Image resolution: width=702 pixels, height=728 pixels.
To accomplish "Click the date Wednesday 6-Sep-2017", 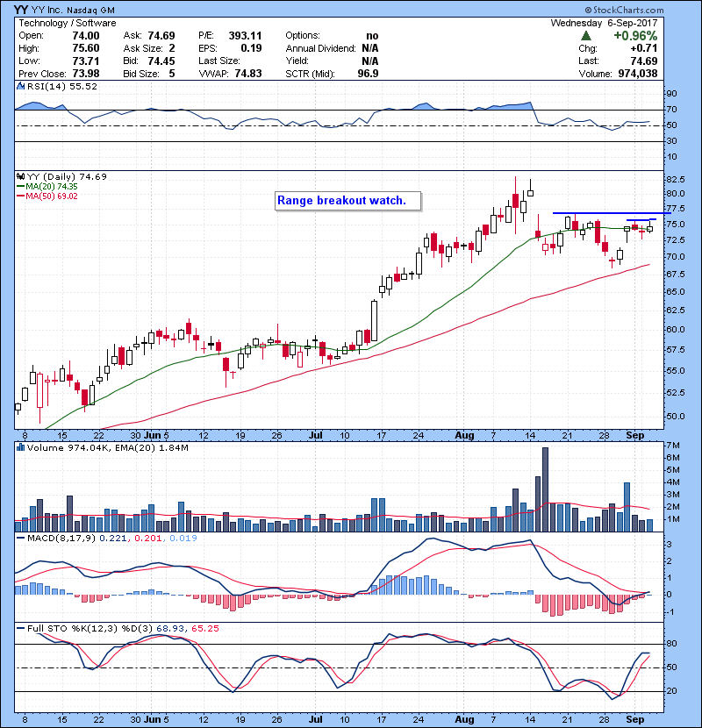I will [604, 23].
